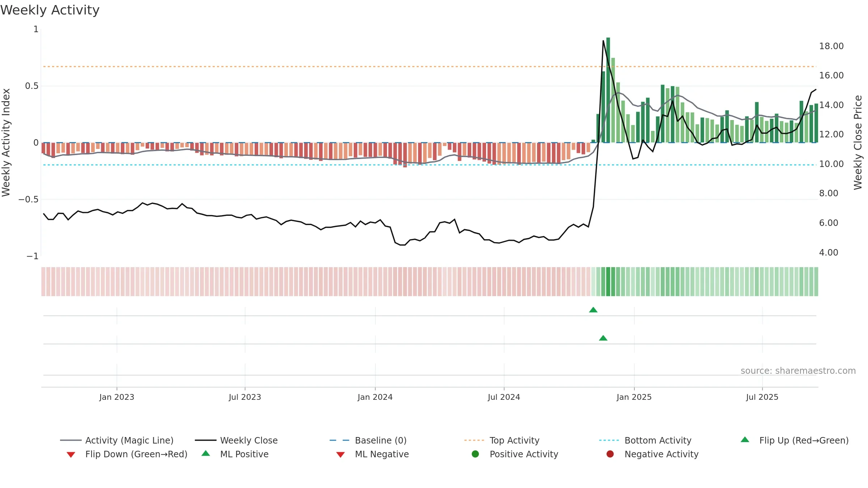Click the Flip Up green triangle legend icon
868x488 pixels.
coord(745,440)
